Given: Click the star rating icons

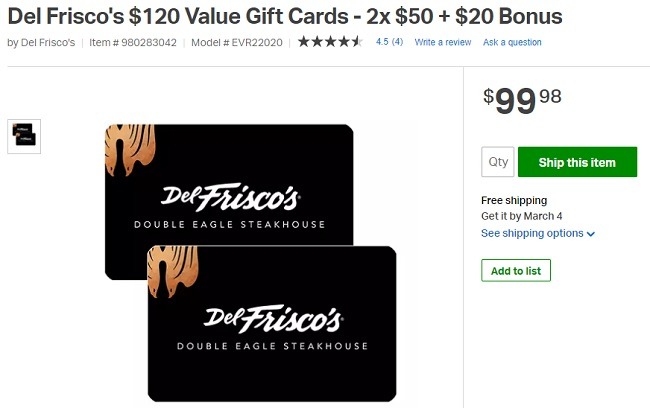Looking at the screenshot, I should 330,41.
